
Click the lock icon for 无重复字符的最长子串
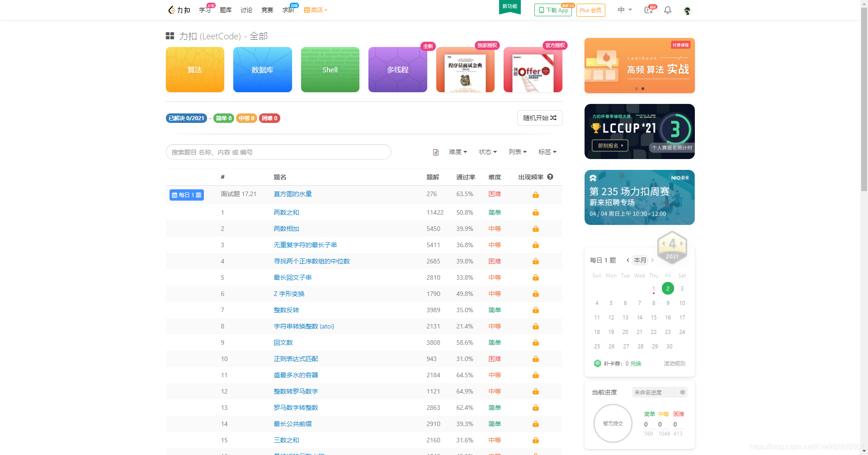[x=536, y=245]
